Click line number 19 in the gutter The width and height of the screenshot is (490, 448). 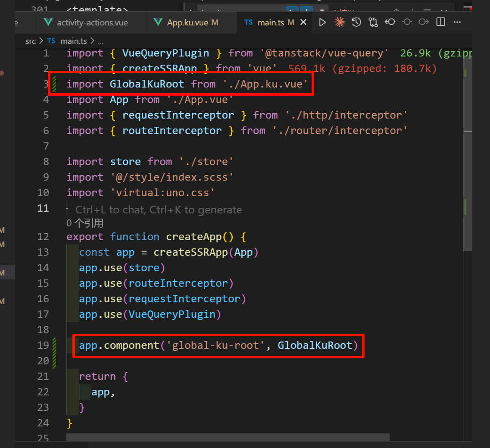click(43, 345)
